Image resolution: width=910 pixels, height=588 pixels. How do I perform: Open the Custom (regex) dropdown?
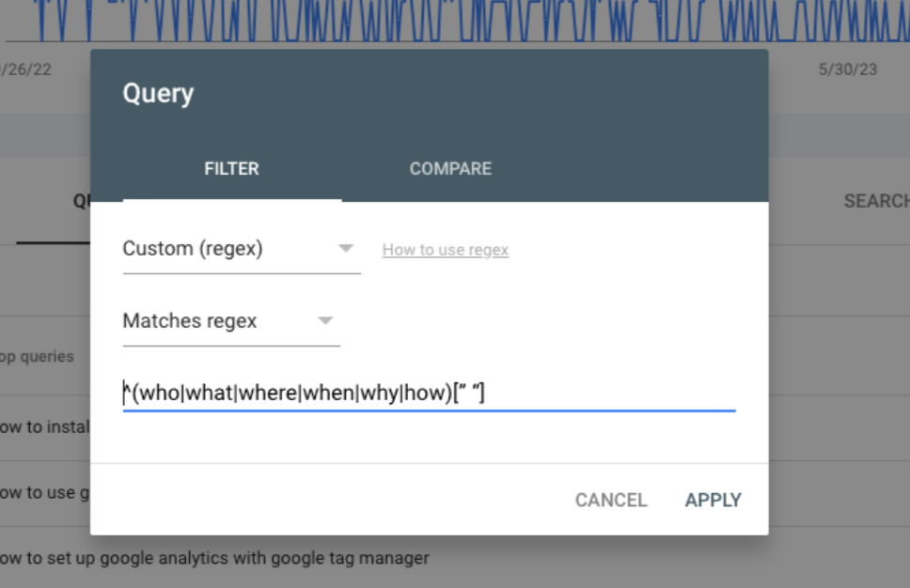[242, 249]
